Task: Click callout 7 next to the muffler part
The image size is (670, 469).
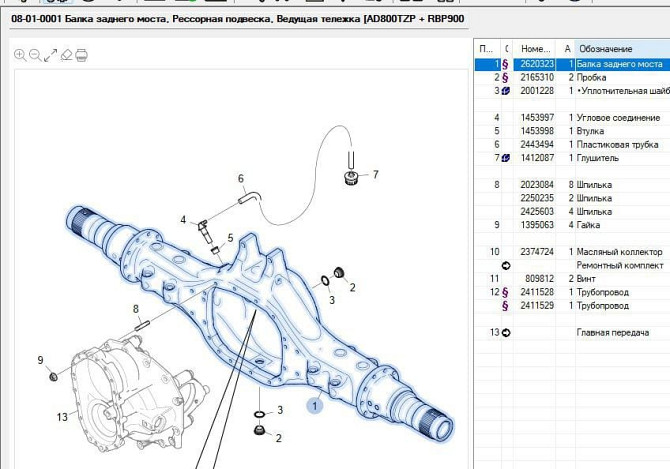Action: [376, 175]
